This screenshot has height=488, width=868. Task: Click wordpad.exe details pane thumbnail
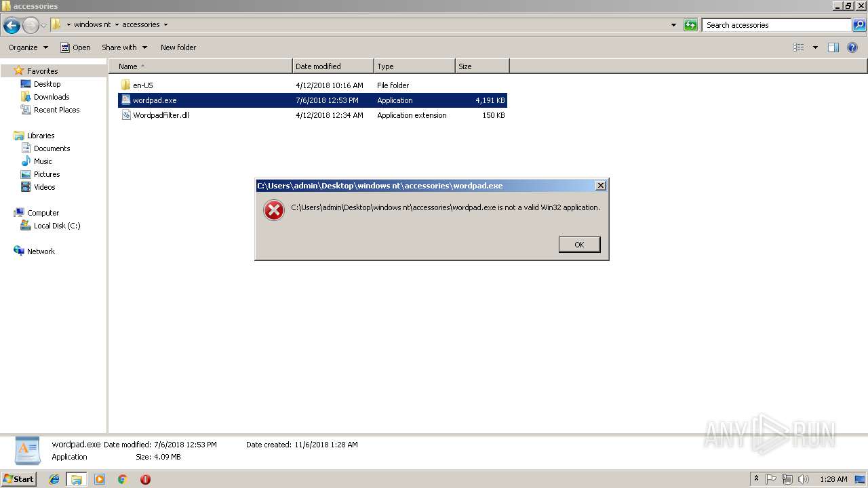pyautogui.click(x=28, y=451)
